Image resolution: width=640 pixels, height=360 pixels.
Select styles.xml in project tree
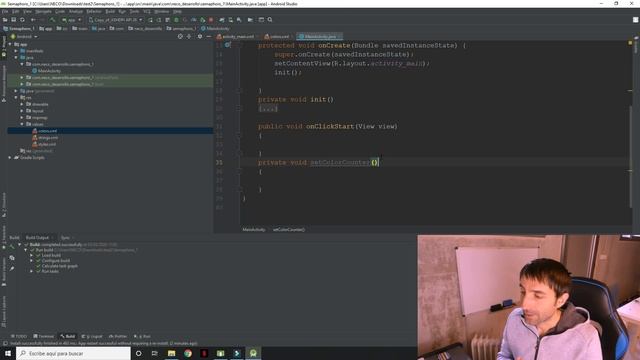tap(44, 144)
